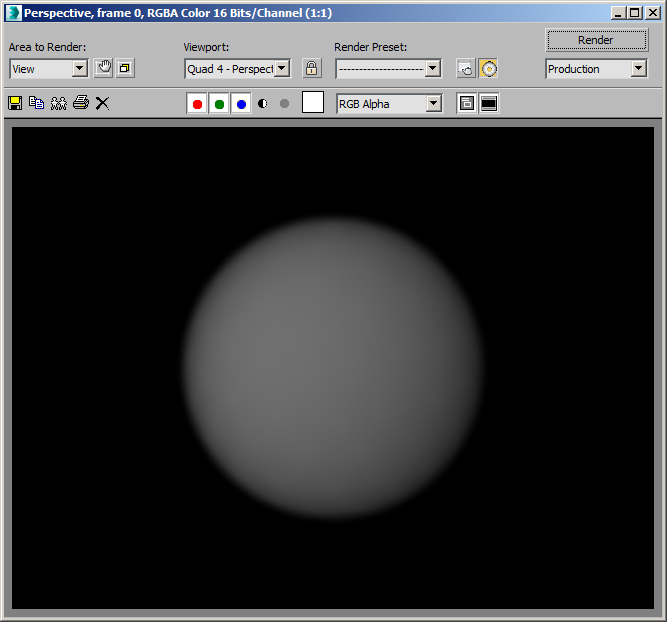667x622 pixels.
Task: Save the rendered image with disk icon
Action: [x=15, y=103]
